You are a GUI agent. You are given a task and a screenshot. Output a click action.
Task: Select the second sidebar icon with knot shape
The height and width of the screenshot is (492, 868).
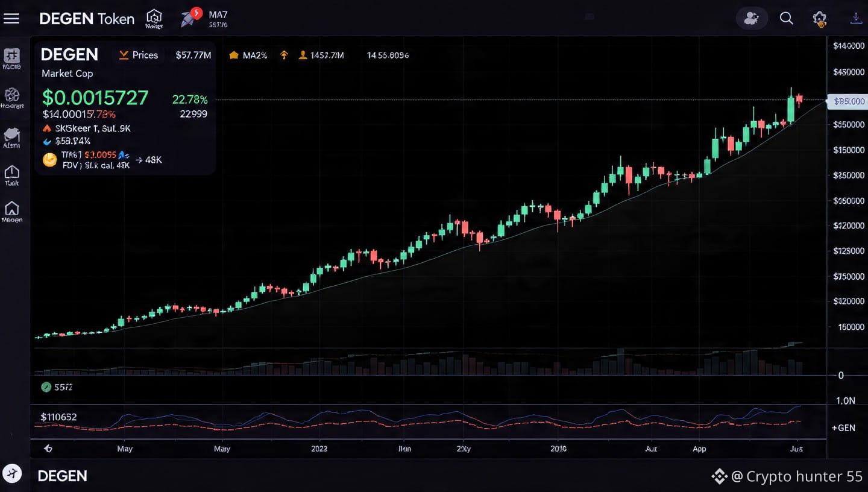click(11, 95)
